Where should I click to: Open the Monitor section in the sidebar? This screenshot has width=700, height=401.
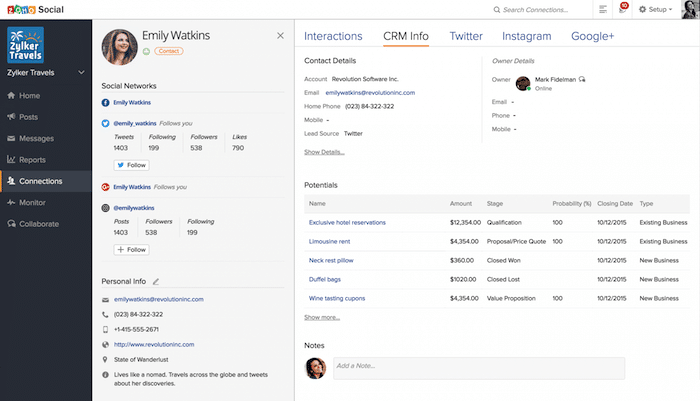tap(32, 202)
